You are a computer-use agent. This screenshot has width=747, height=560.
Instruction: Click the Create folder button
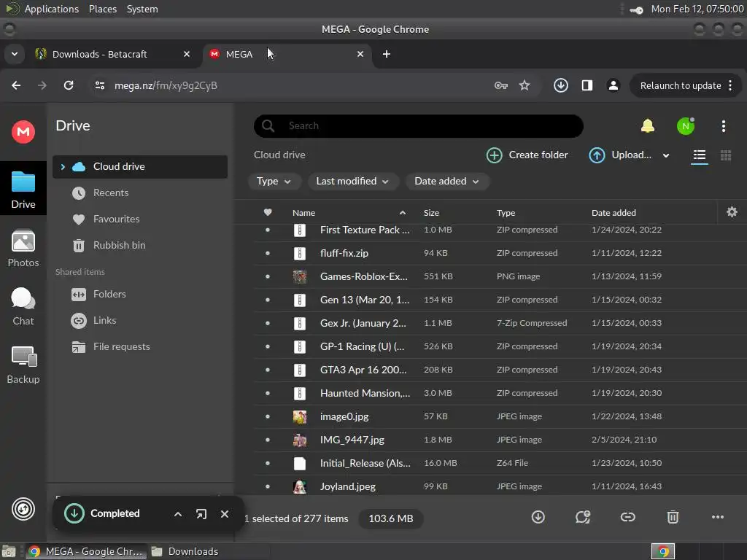[527, 155]
